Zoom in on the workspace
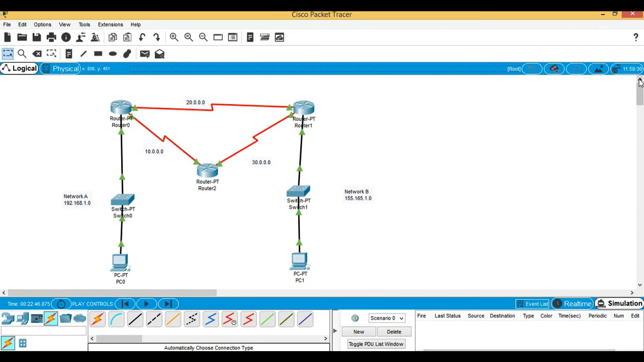The height and width of the screenshot is (362, 644). pyautogui.click(x=174, y=37)
